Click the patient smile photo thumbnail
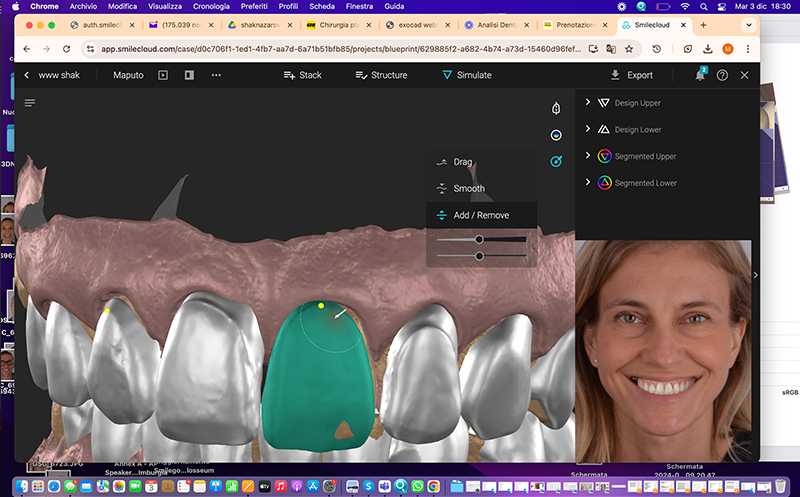 point(663,351)
